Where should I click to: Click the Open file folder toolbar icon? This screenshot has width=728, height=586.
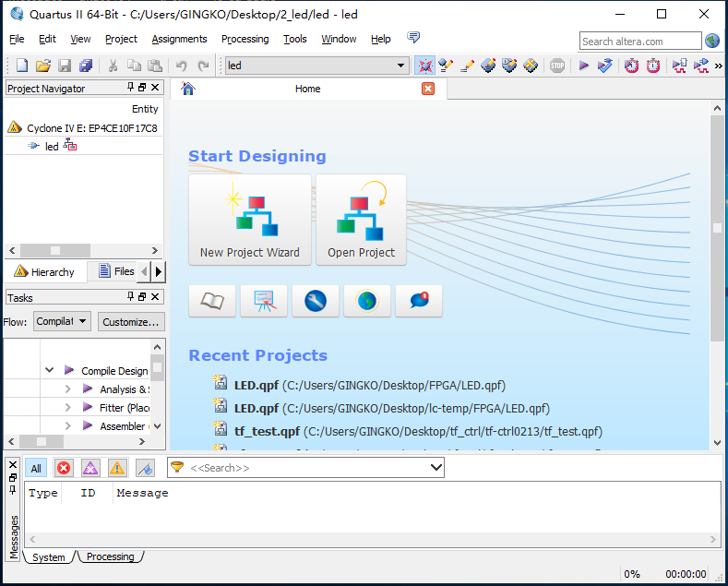tap(43, 66)
